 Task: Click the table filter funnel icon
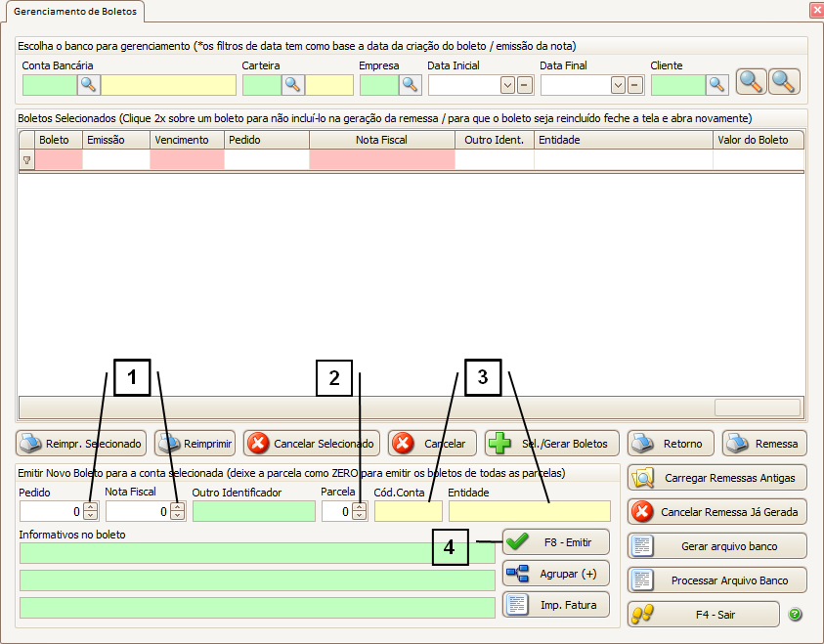(26, 160)
